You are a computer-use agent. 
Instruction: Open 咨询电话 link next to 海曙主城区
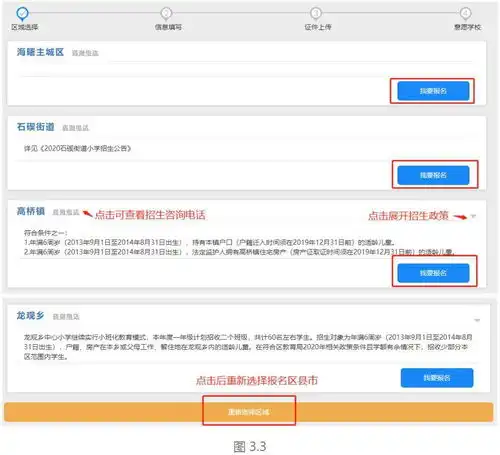coord(85,53)
